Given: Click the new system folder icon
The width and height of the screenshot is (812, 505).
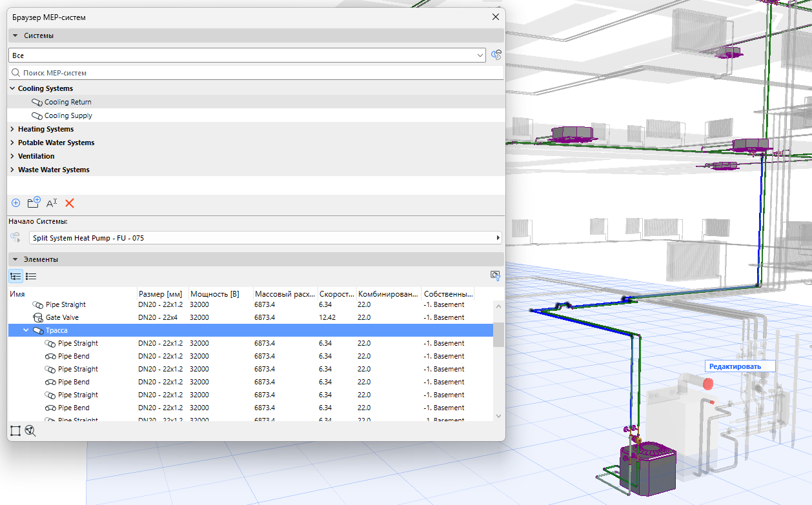Looking at the screenshot, I should (34, 203).
